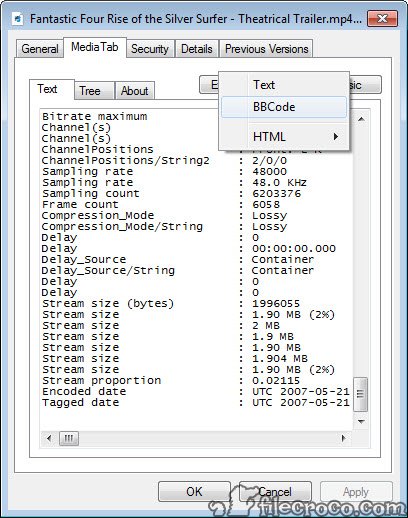Image resolution: width=408 pixels, height=518 pixels.
Task: Click the OK button
Action: (x=194, y=491)
